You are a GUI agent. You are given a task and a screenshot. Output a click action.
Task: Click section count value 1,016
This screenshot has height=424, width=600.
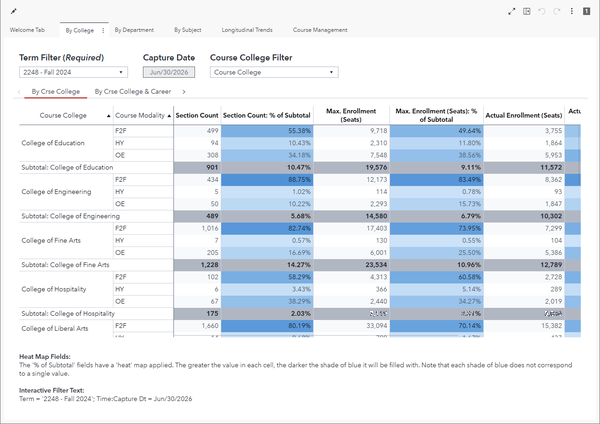[210, 228]
